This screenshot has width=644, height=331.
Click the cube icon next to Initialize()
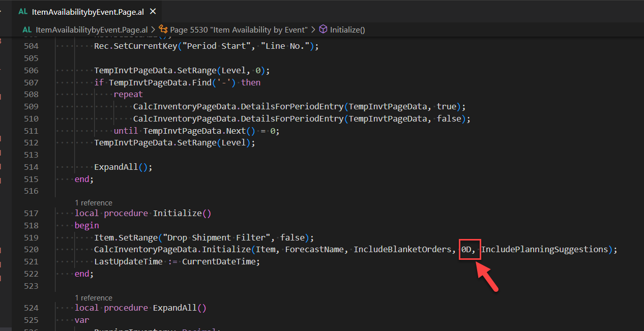tap(324, 29)
